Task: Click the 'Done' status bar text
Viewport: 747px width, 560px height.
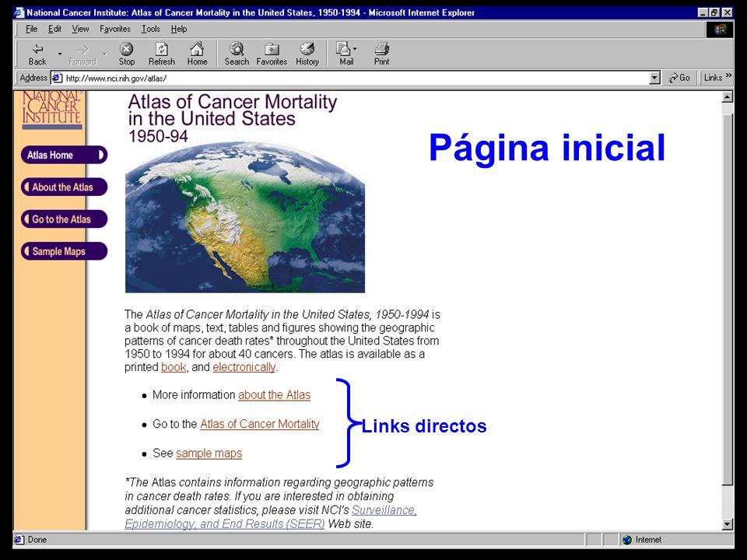Action: coord(37,540)
